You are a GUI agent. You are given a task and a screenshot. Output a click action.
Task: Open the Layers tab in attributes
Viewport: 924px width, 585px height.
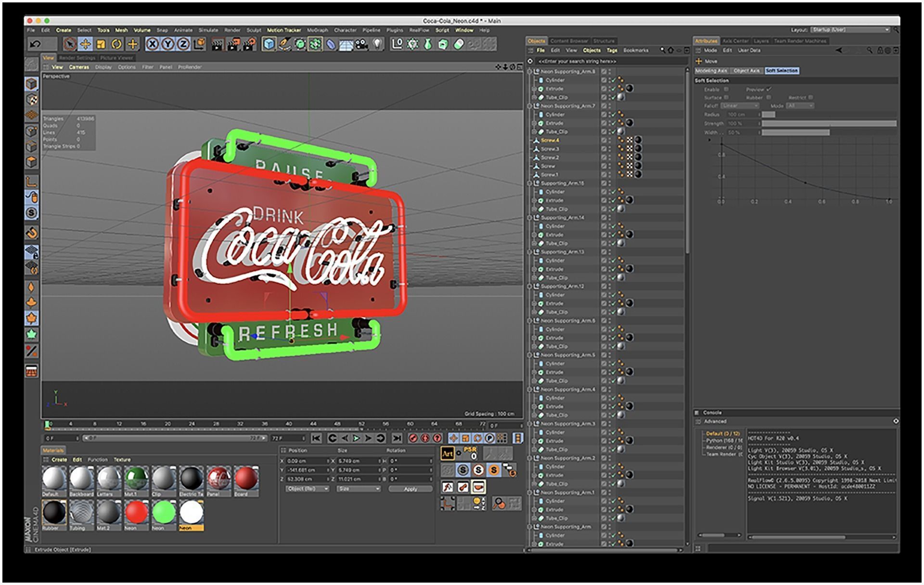tap(761, 41)
